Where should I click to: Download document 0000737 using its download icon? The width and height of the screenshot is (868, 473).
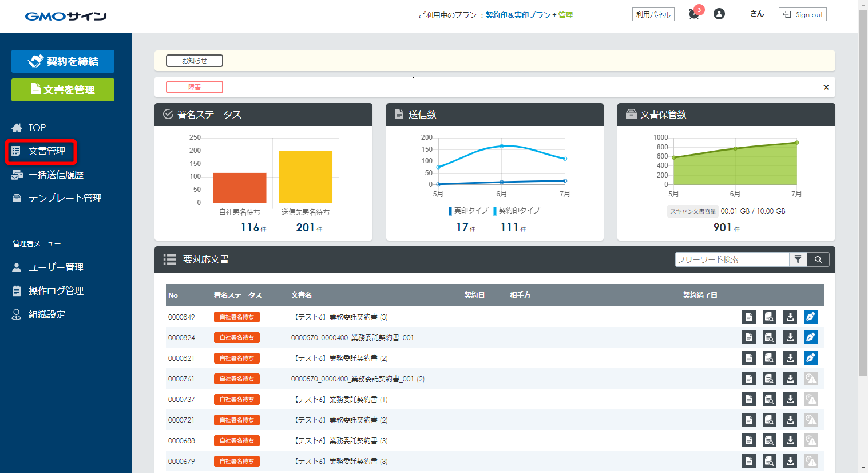(x=790, y=399)
